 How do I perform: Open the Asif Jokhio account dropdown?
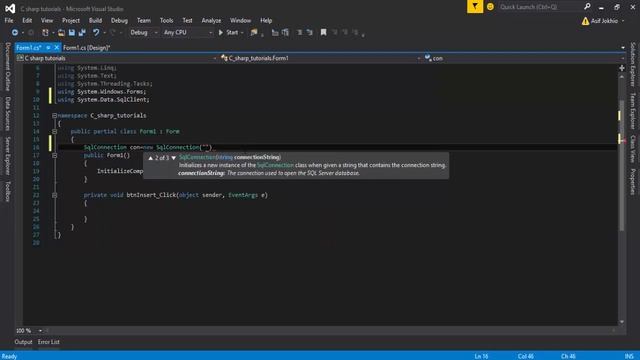click(x=623, y=21)
